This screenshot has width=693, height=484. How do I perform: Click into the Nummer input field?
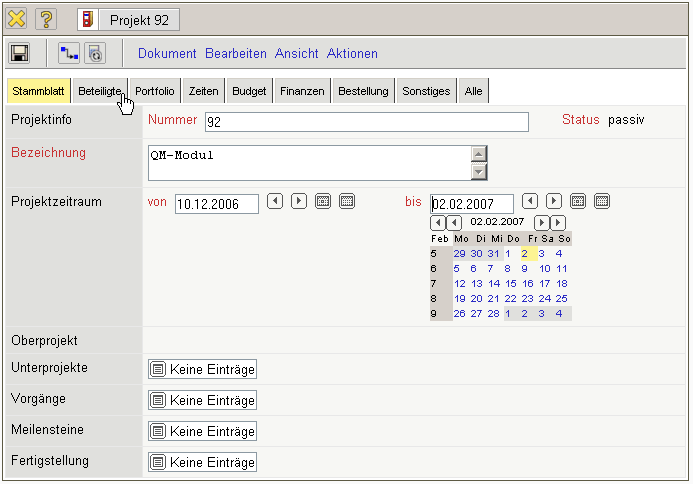pos(366,122)
